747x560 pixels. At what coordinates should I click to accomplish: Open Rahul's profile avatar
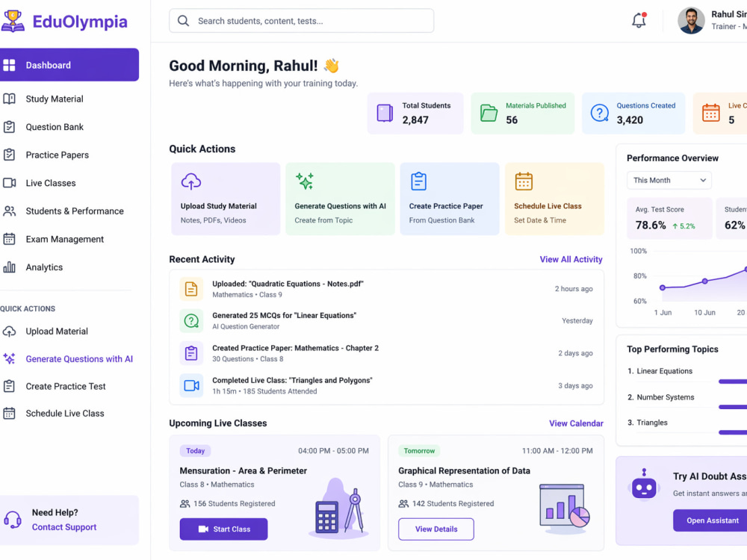click(x=691, y=20)
